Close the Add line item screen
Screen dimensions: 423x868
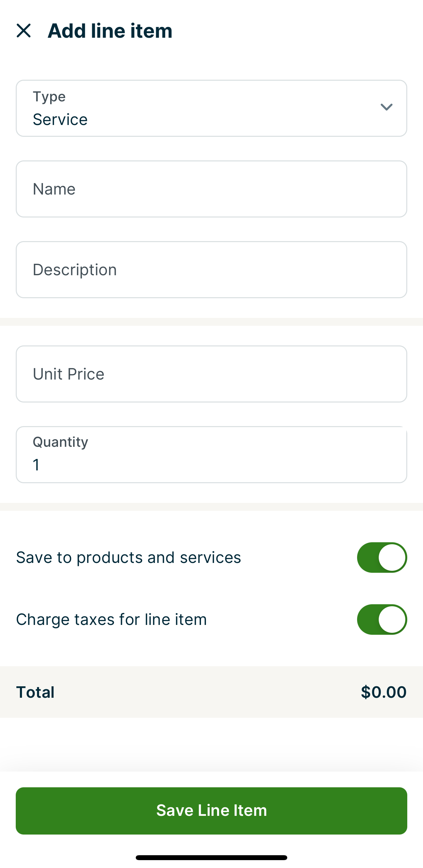[x=24, y=31]
